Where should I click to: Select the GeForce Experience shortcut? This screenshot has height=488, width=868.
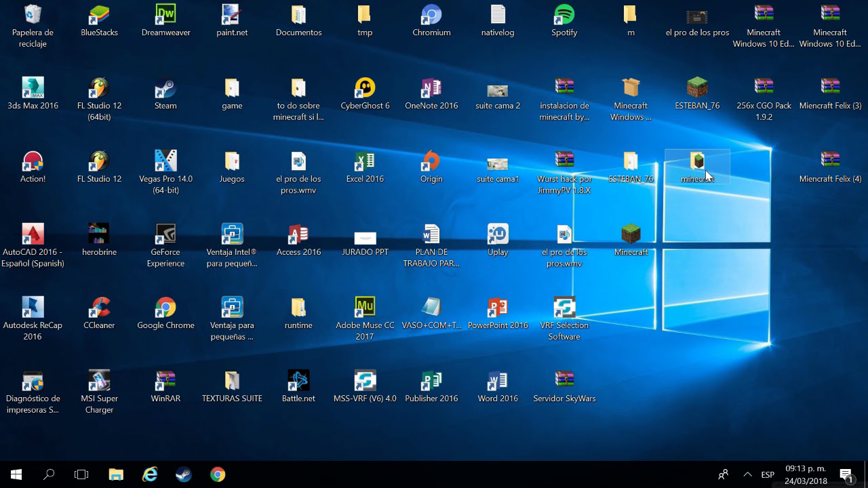(165, 245)
